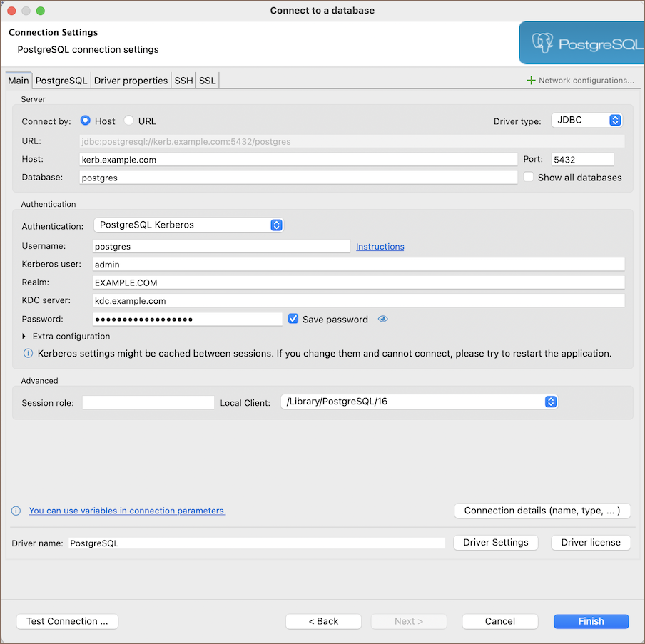
Task: Select the URL radio button
Action: (129, 121)
